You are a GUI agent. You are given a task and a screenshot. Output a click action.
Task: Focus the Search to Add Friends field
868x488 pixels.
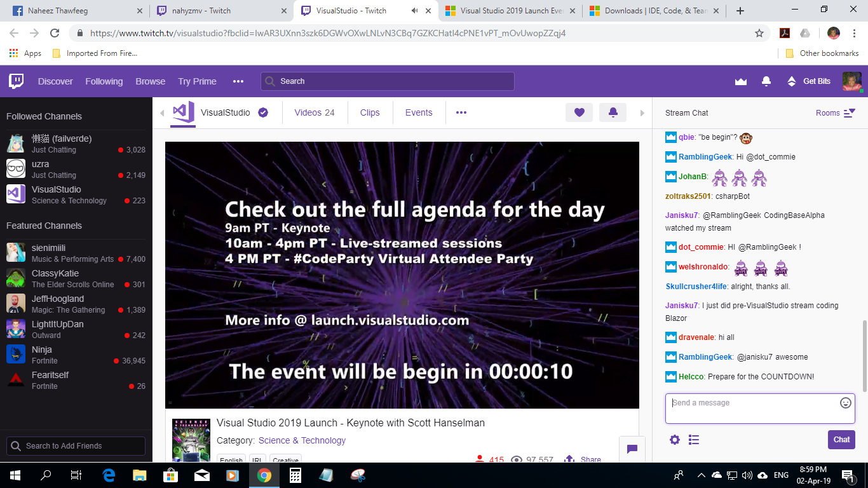pyautogui.click(x=76, y=445)
